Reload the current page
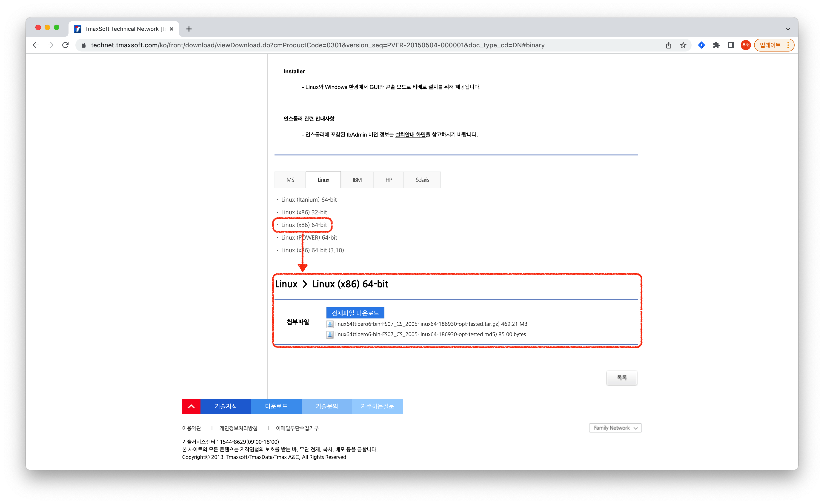The height and width of the screenshot is (504, 824). tap(66, 45)
